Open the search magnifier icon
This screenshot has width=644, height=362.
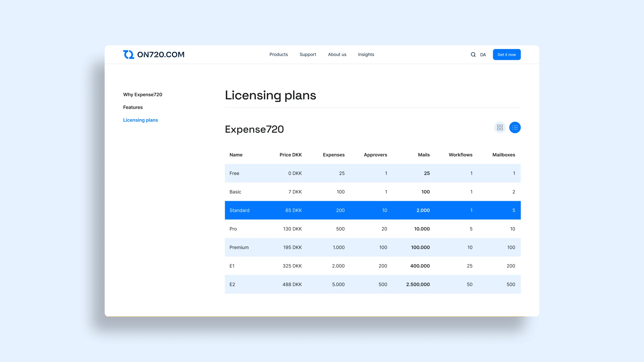473,55
